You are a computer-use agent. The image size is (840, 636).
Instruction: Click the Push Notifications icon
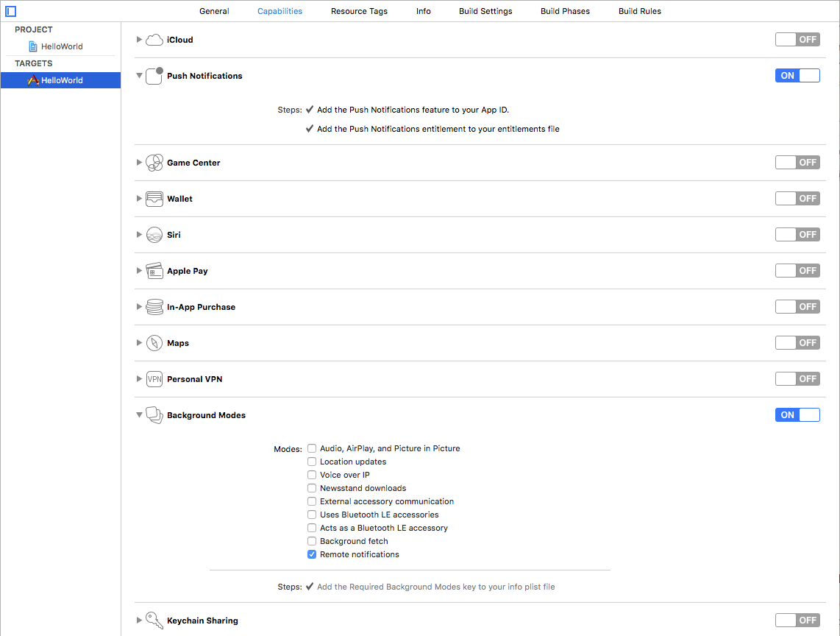coord(154,76)
